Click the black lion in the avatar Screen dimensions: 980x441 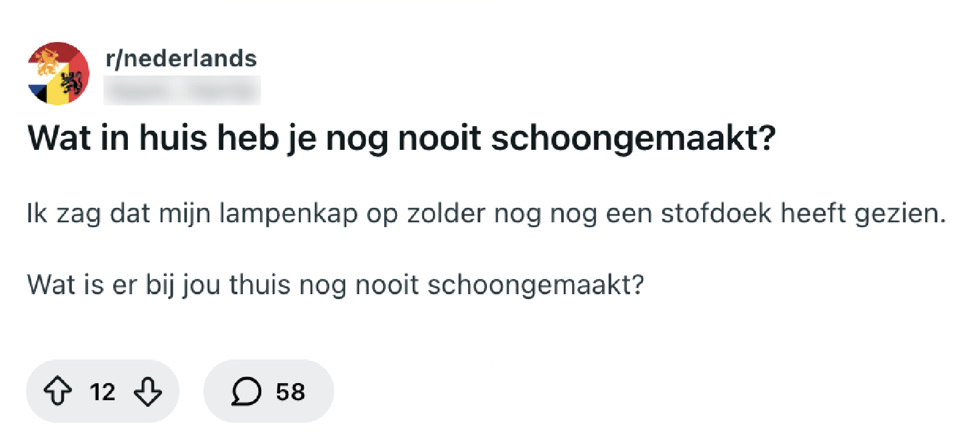point(73,82)
